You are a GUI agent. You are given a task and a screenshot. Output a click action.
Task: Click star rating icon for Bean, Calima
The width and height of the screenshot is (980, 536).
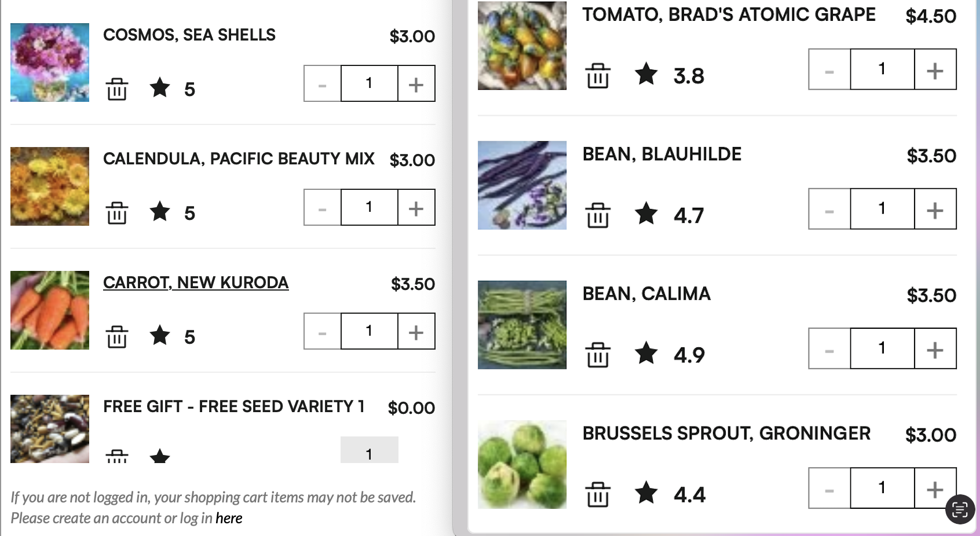pos(646,353)
